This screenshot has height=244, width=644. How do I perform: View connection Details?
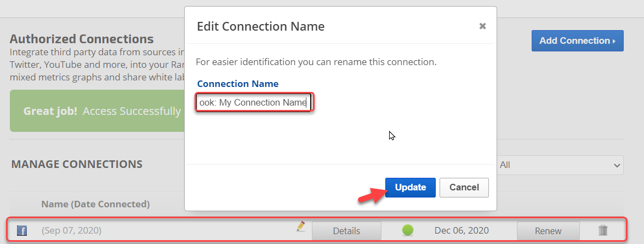coord(346,231)
